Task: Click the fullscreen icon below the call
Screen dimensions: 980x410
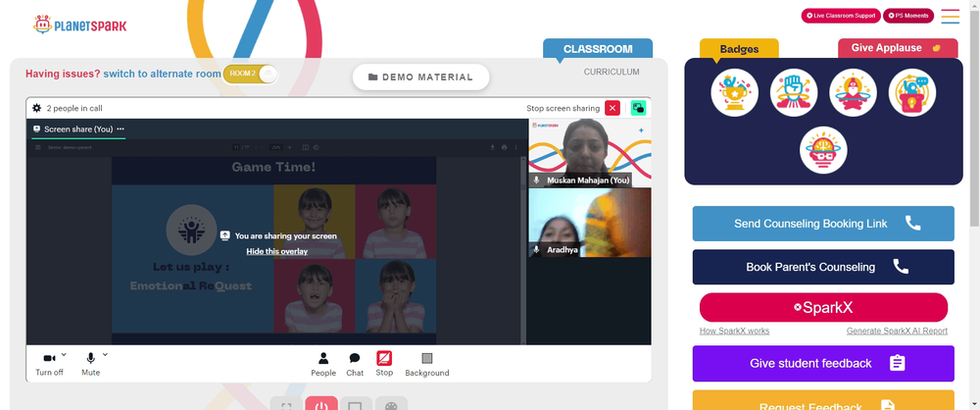Action: coord(286,404)
